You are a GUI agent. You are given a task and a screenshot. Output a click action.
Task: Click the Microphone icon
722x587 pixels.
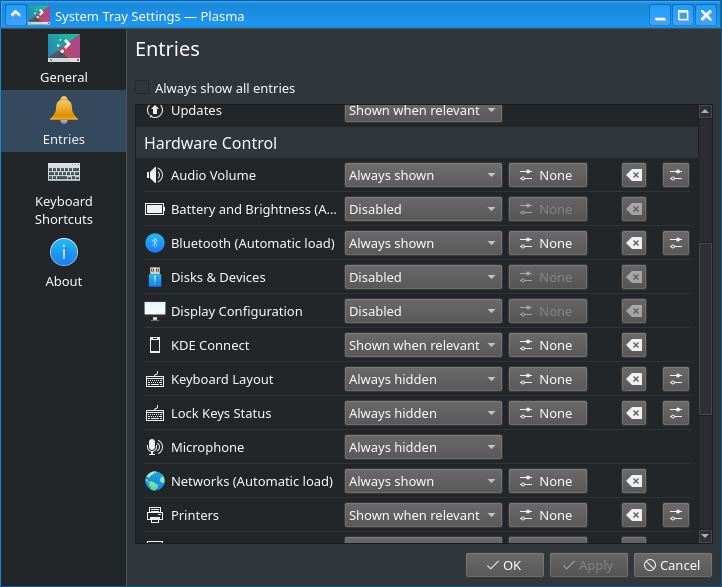click(x=155, y=447)
